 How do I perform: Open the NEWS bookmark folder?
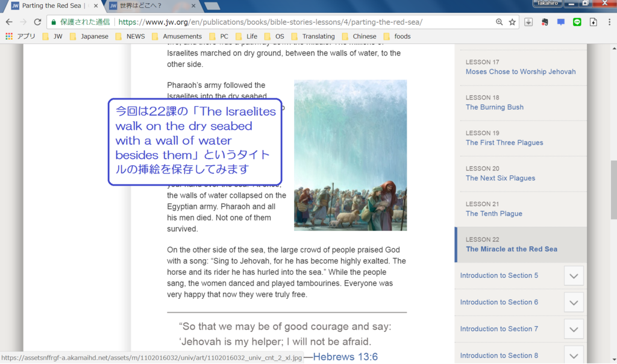click(x=130, y=36)
